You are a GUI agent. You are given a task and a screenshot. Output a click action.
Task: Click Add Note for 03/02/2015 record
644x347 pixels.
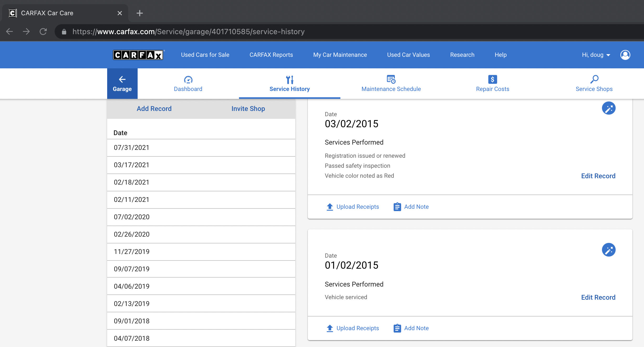point(411,207)
